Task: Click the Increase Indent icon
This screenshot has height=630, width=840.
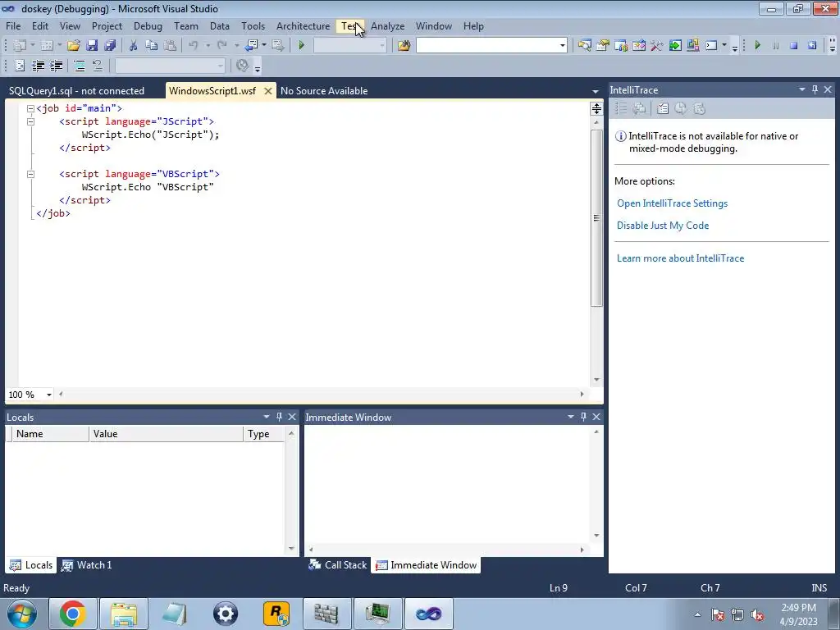Action: tap(57, 66)
